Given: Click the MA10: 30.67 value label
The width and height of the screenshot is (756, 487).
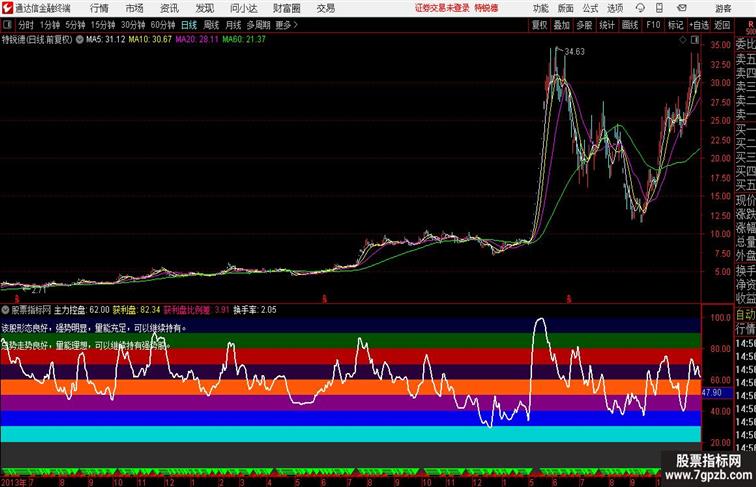Looking at the screenshot, I should pyautogui.click(x=150, y=40).
